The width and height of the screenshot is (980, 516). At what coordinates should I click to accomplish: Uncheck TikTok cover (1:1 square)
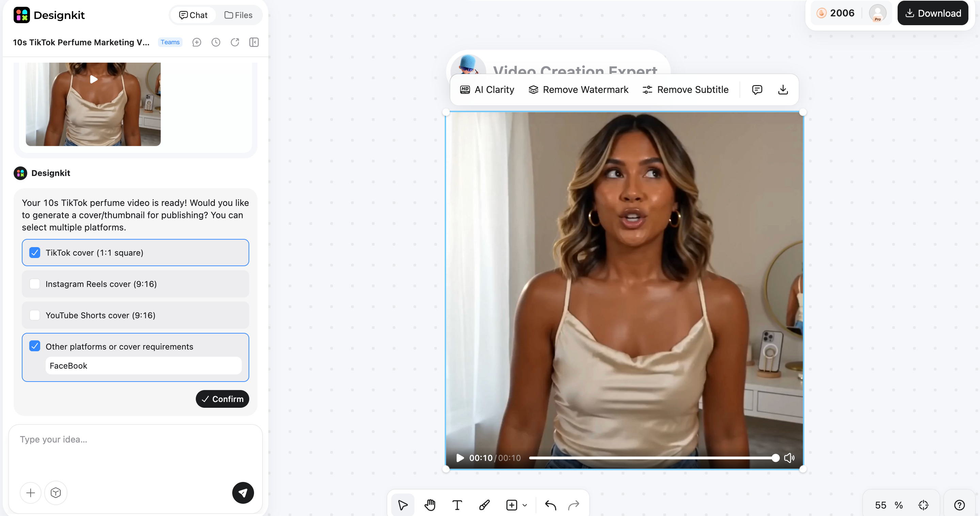tap(35, 253)
